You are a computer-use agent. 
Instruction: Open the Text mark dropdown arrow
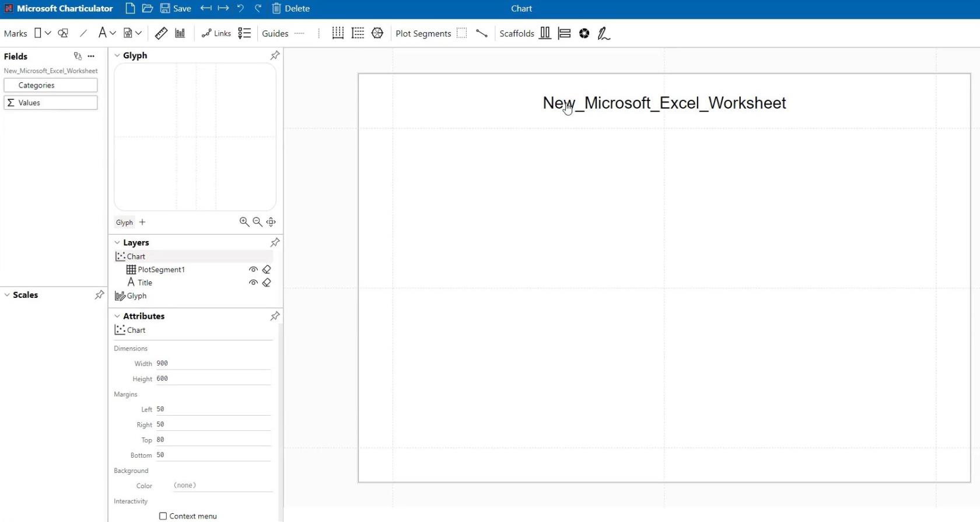[x=113, y=33]
